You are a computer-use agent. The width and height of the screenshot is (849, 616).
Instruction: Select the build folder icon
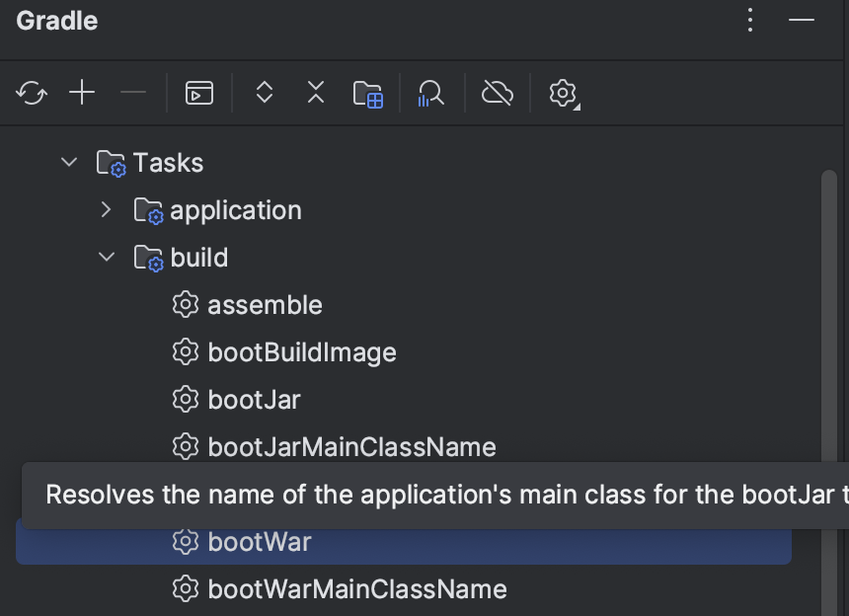point(149,259)
